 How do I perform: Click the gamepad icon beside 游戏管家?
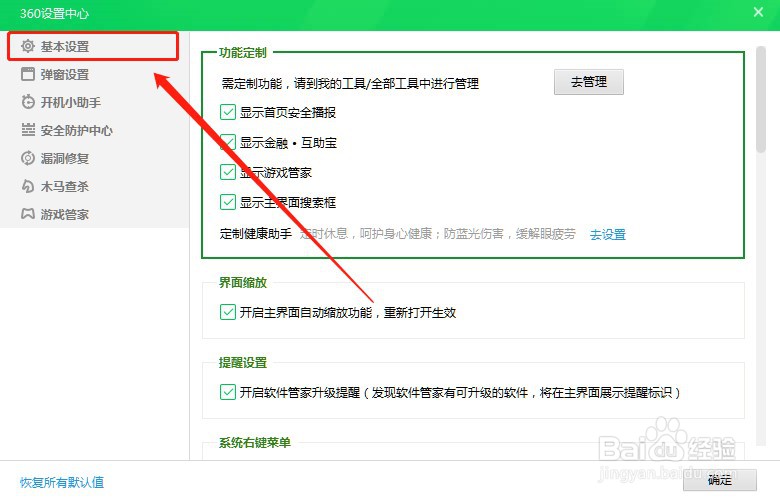click(x=28, y=214)
